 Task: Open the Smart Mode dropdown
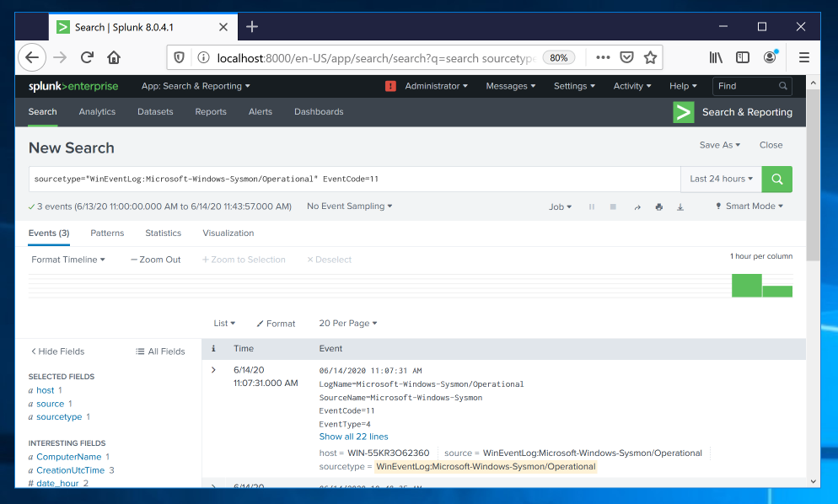[749, 206]
